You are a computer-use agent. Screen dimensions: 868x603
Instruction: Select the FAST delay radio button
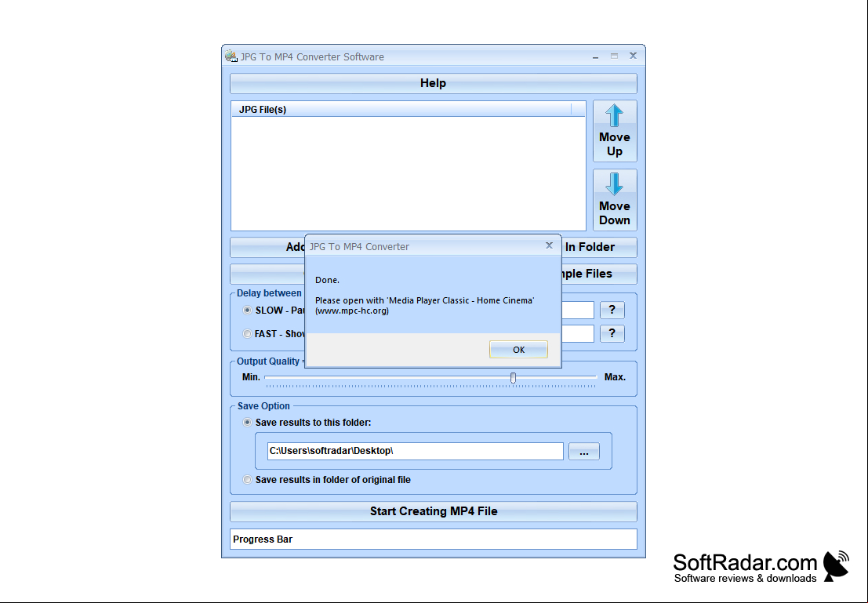tap(248, 334)
